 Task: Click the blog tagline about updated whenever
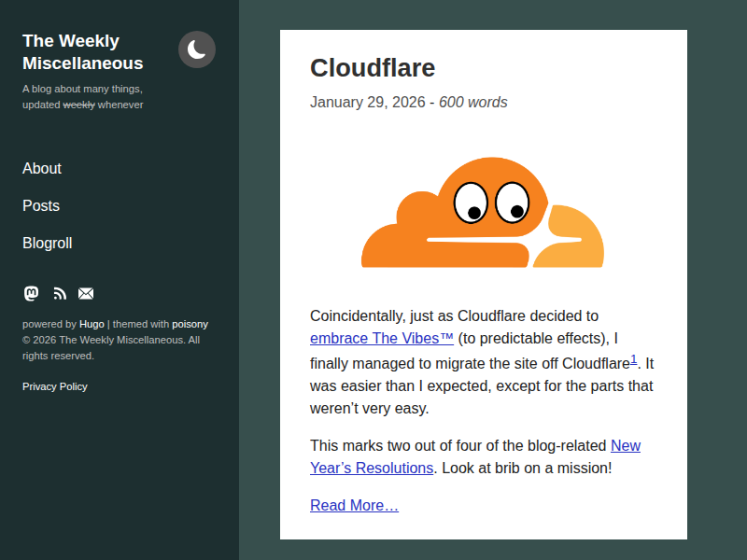82,97
